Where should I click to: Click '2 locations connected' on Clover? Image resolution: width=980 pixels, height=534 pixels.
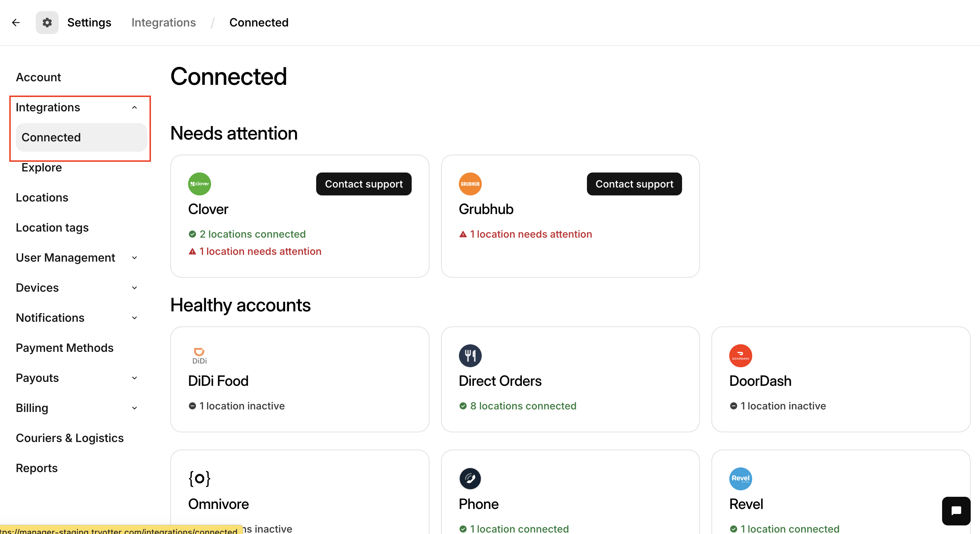(x=253, y=234)
